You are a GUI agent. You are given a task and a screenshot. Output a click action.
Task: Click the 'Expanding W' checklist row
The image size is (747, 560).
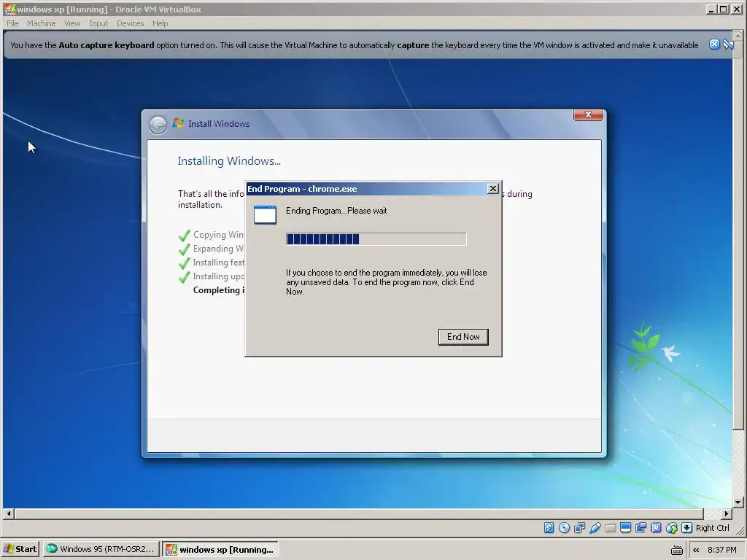click(x=218, y=249)
